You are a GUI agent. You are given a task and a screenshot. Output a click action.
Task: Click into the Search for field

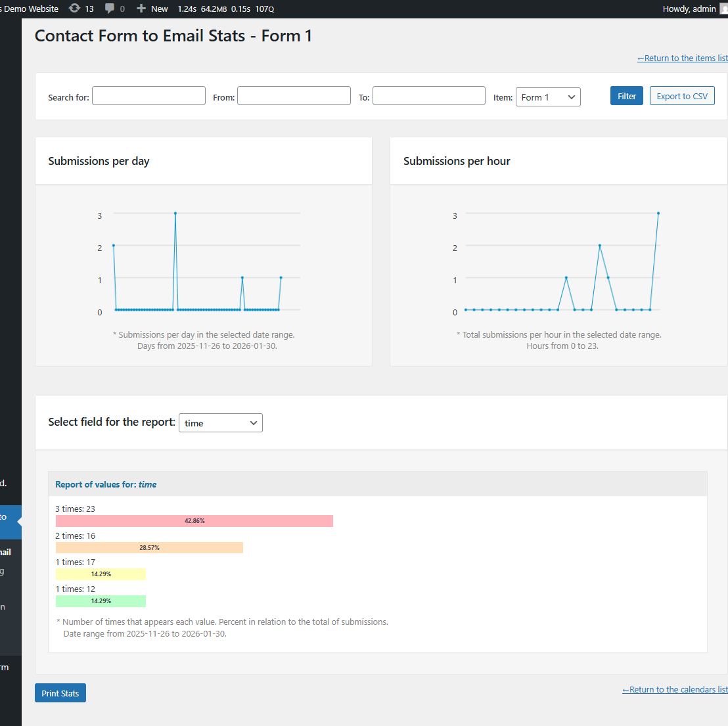click(148, 96)
